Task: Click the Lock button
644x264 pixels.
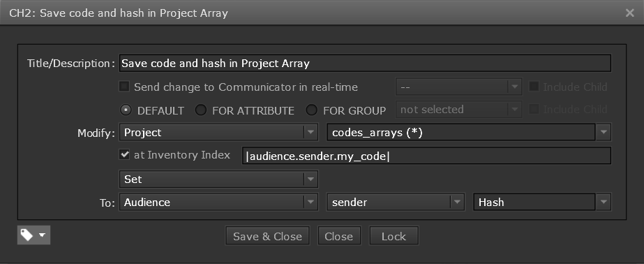Action: pyautogui.click(x=394, y=235)
